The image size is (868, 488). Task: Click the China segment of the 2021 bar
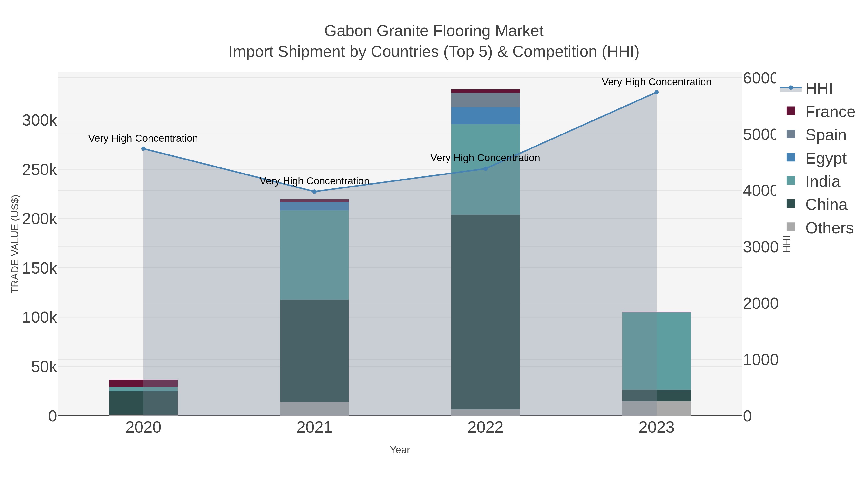(314, 351)
